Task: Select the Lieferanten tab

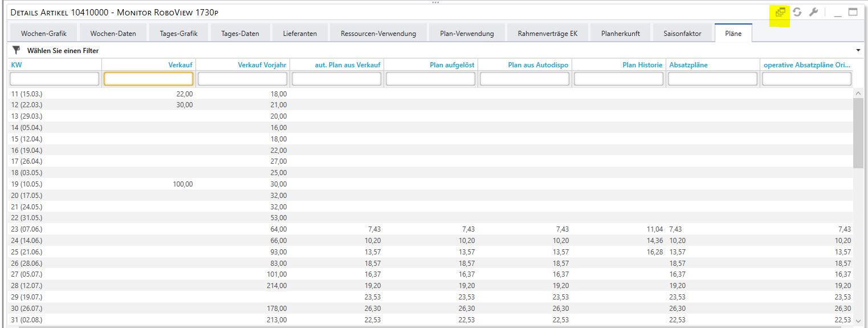Action: [x=300, y=34]
